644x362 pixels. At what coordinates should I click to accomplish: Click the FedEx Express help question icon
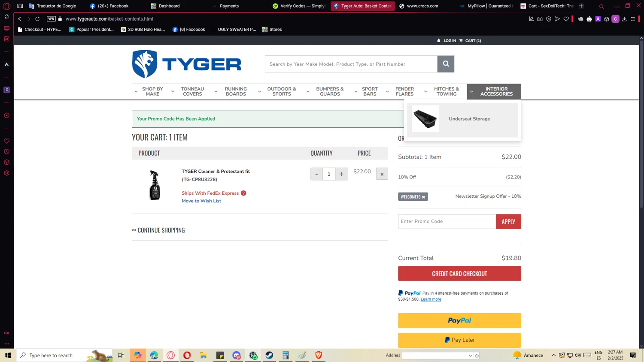coord(243,193)
